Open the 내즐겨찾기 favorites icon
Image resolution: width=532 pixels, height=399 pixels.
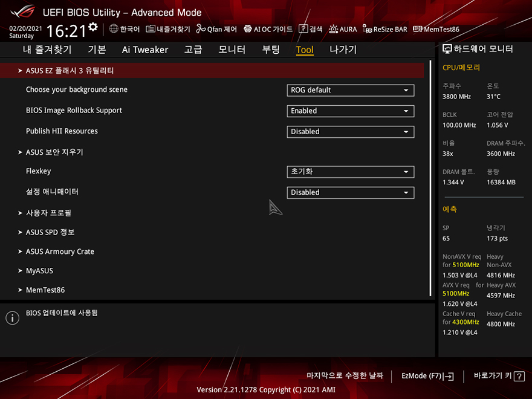(151, 29)
